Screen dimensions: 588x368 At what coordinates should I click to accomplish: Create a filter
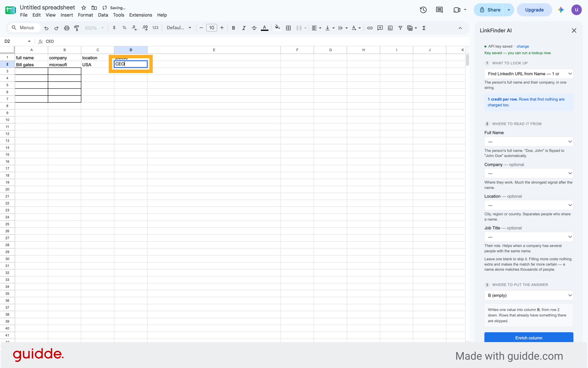pyautogui.click(x=400, y=28)
